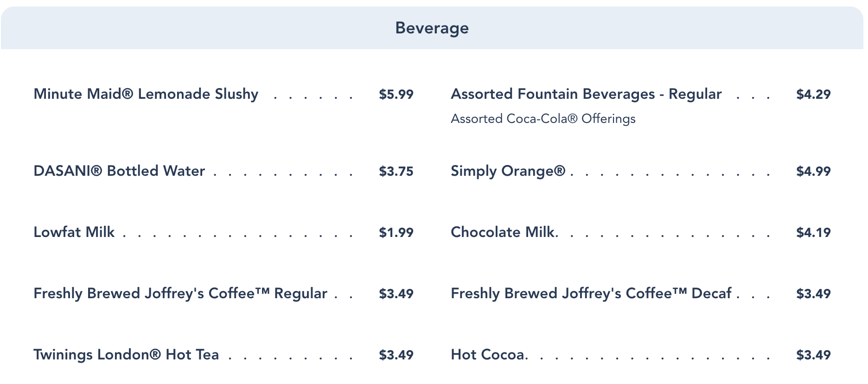868x384 pixels.
Task: Click the $4.99 Simply Orange price
Action: tap(813, 172)
